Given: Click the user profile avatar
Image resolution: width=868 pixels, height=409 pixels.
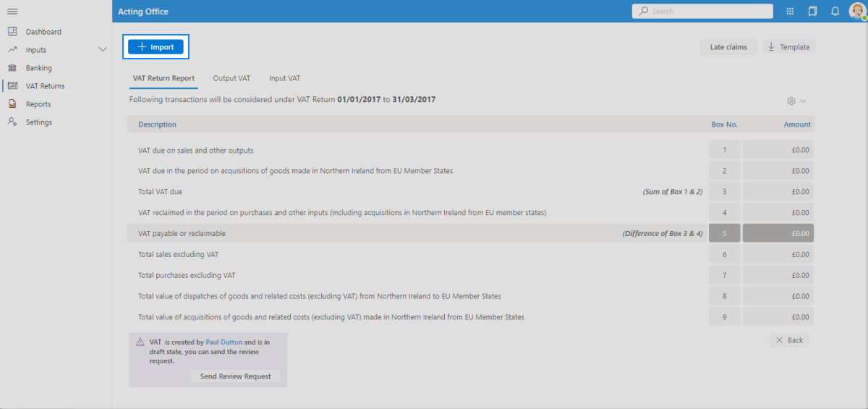Looking at the screenshot, I should click(856, 11).
